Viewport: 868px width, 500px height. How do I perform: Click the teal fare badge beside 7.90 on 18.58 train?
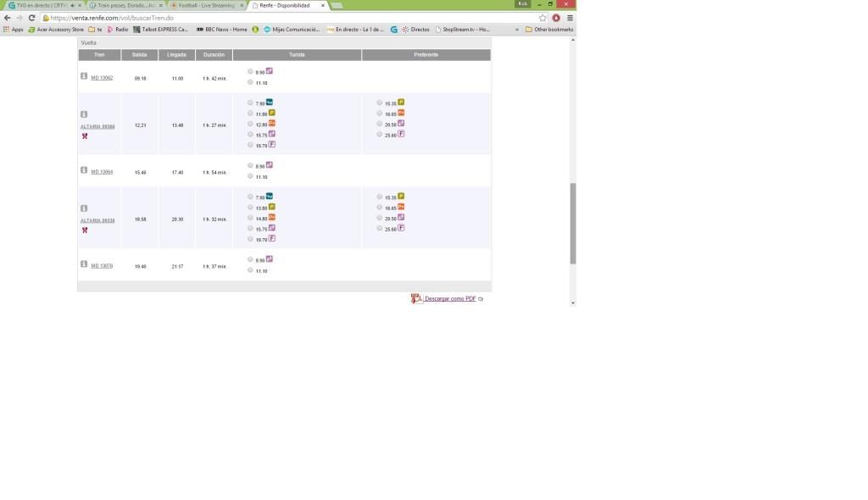click(x=270, y=196)
